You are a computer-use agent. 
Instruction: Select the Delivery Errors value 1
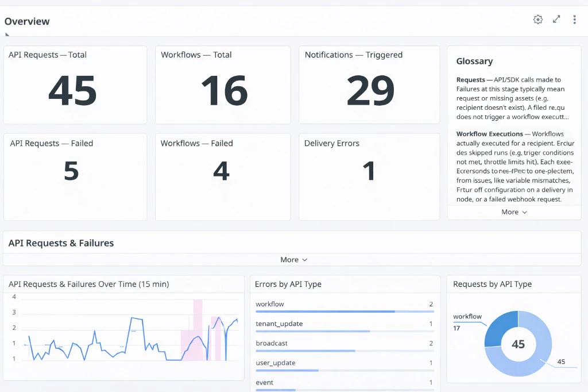click(x=369, y=171)
